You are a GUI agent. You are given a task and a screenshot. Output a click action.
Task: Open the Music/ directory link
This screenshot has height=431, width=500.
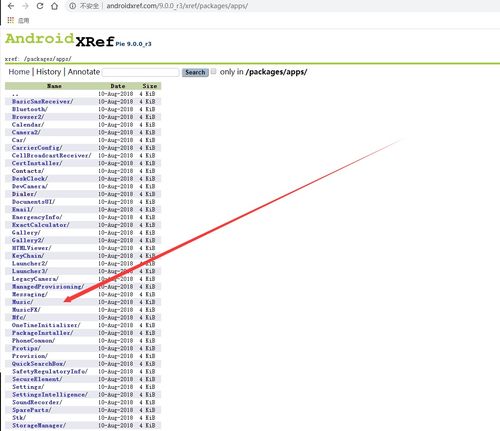[22, 302]
